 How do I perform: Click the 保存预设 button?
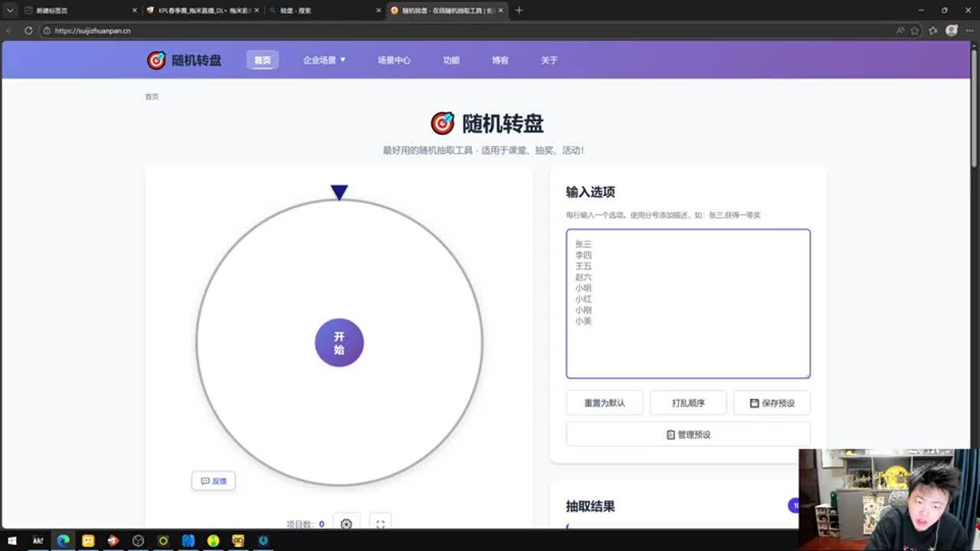pos(772,403)
